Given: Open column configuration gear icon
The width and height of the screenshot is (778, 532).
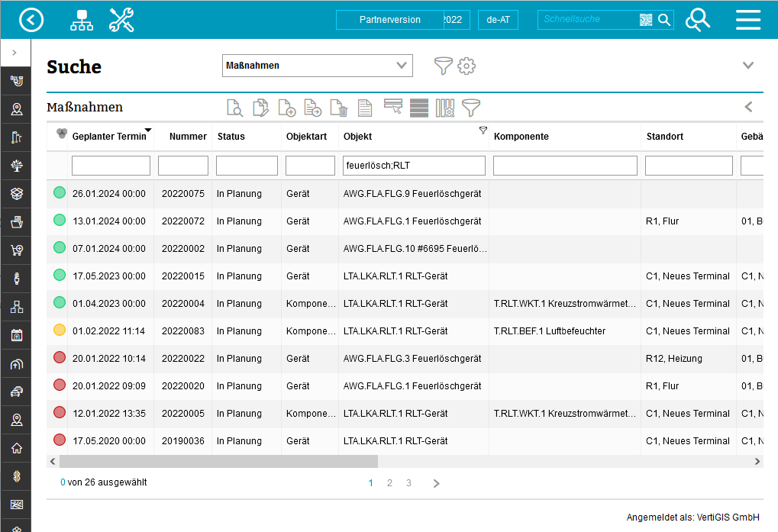Looking at the screenshot, I should tap(445, 108).
